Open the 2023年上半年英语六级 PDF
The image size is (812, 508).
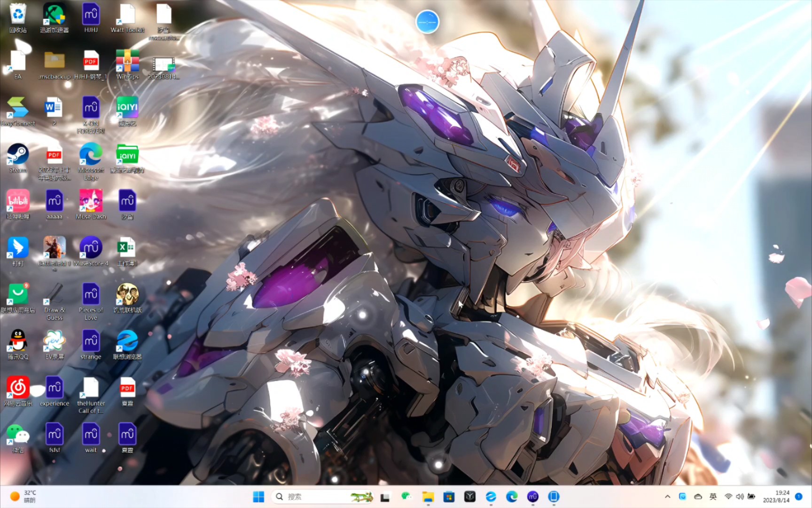pos(55,163)
